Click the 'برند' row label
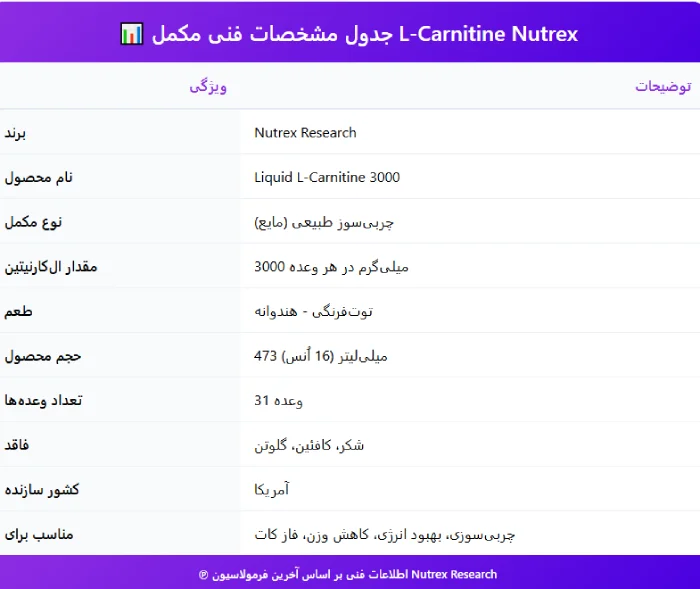This screenshot has height=589, width=700. pyautogui.click(x=15, y=133)
